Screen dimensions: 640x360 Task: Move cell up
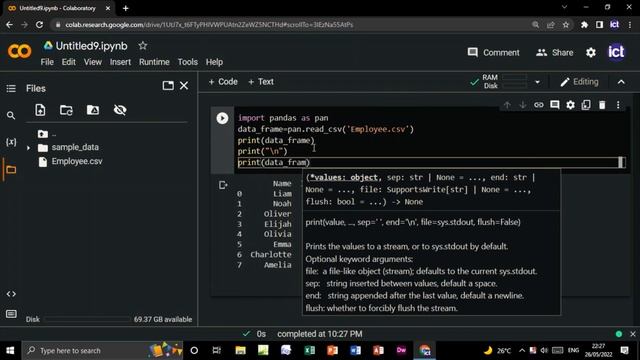click(507, 105)
